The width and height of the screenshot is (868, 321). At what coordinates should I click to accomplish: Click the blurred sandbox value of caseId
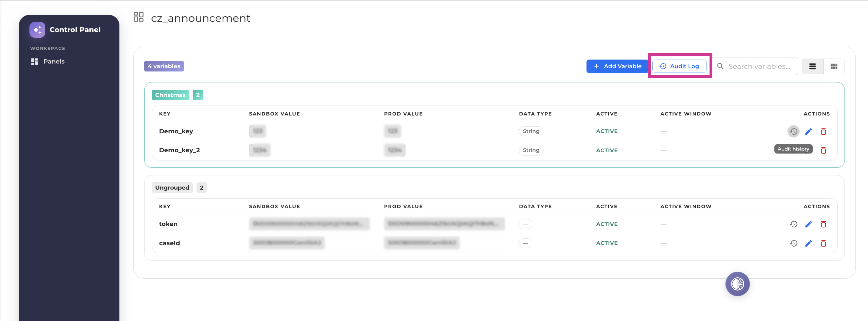287,243
